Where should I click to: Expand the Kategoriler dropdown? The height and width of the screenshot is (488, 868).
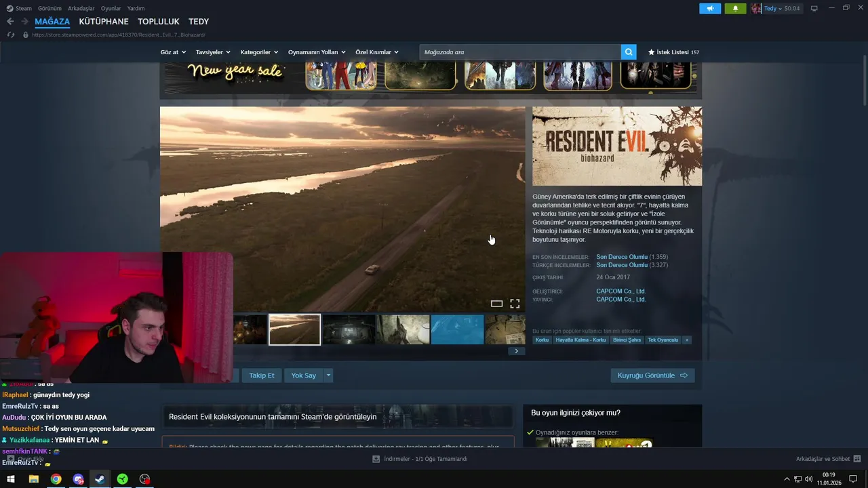259,52
